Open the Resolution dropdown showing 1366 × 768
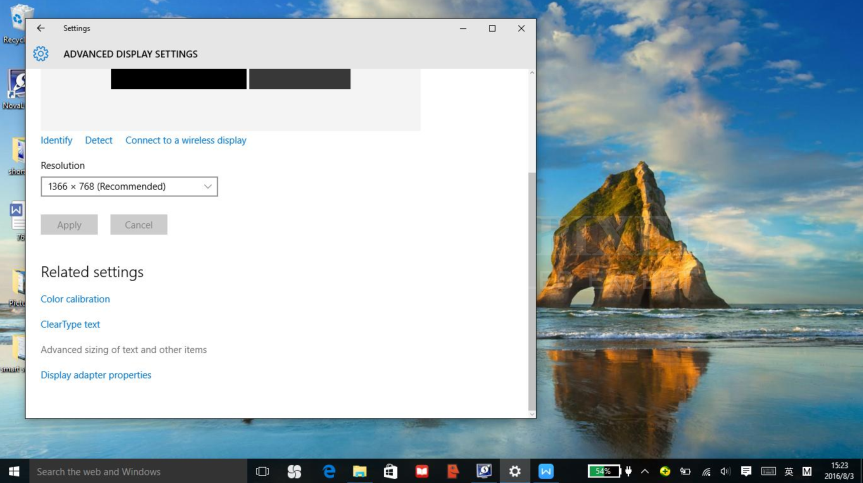 coord(129,186)
